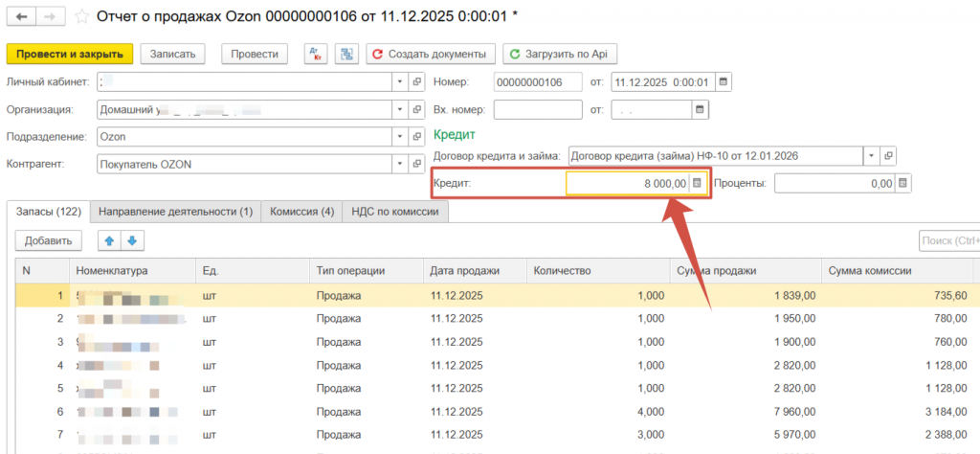Viewport: 980px width, 454px height.
Task: Open the Контрагент record via open icon
Action: (417, 164)
